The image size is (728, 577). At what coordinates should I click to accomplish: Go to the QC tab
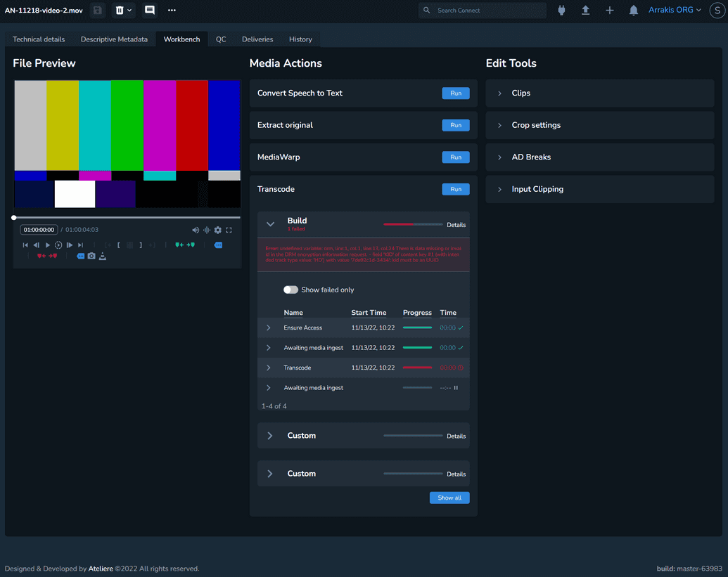pos(221,39)
